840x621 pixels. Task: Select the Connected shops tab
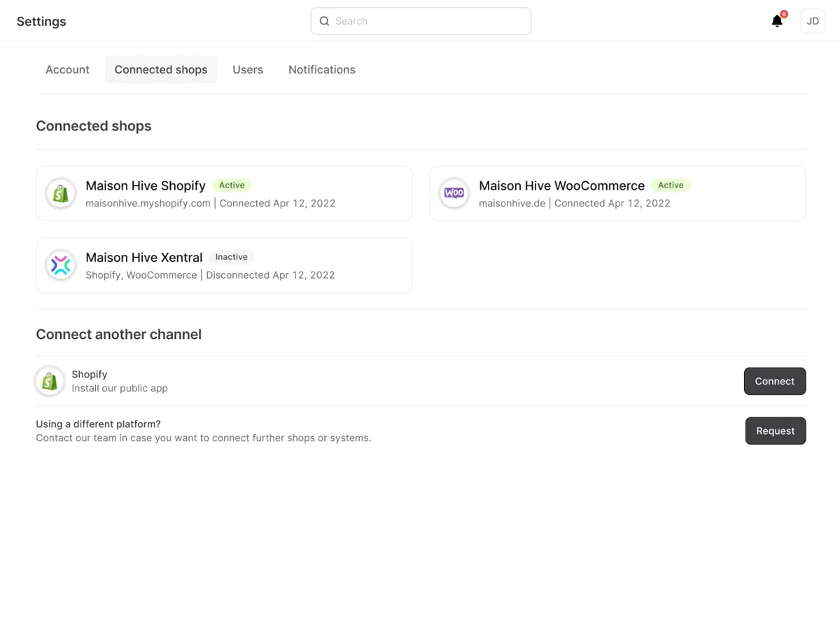(x=161, y=69)
